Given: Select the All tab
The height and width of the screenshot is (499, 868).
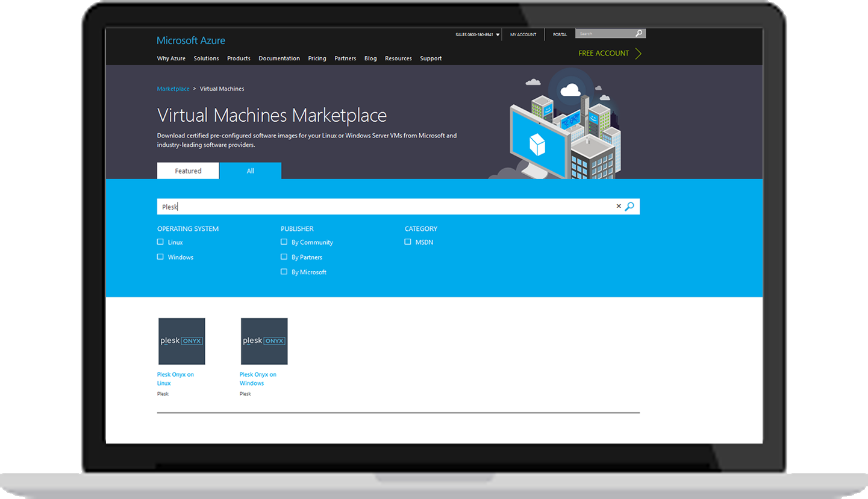Looking at the screenshot, I should tap(250, 171).
